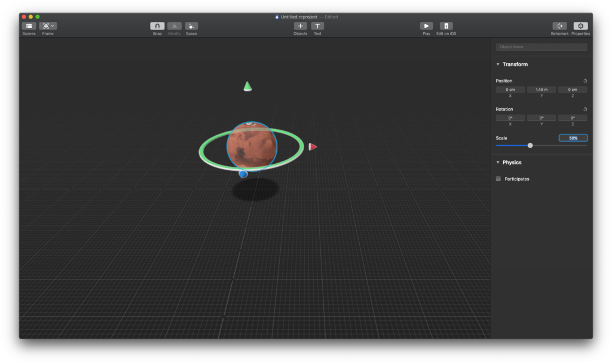Screen dimensions: 612x364
Task: Select the Mars sphere object
Action: tap(252, 146)
